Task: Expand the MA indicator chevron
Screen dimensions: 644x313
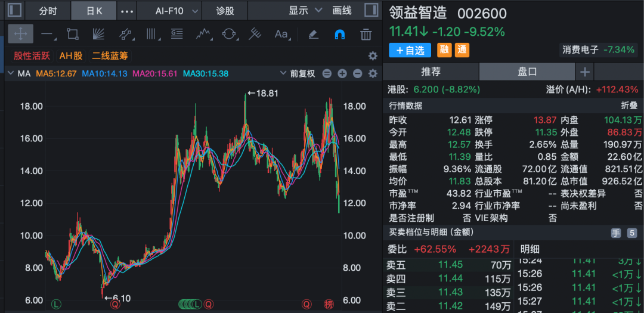Action: [11, 74]
